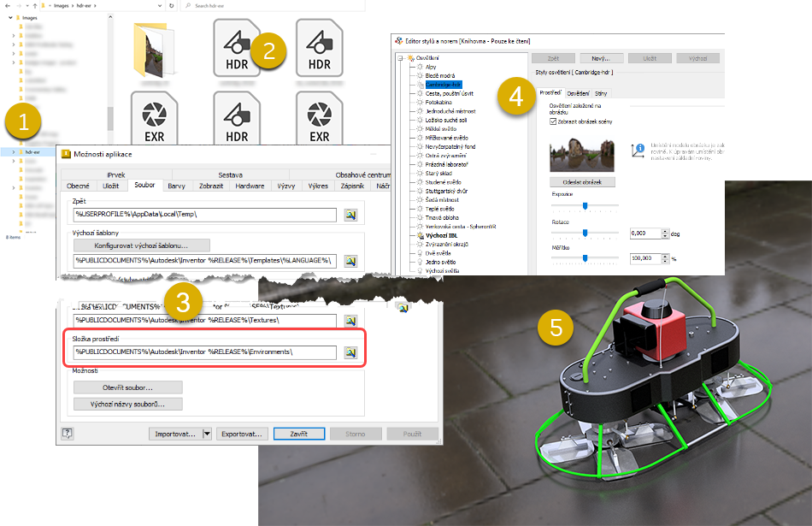Select Cambridge-hdr in the lighting list
812x526 pixels.
444,85
